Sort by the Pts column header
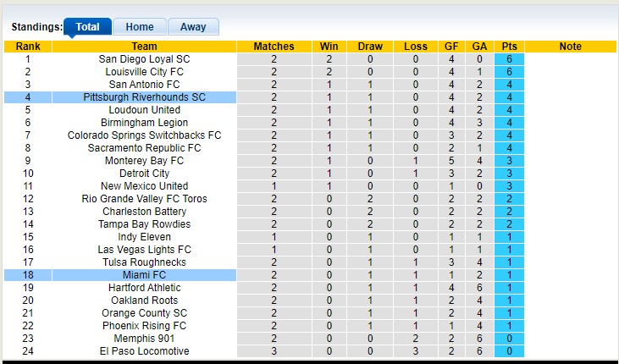The height and width of the screenshot is (364, 619). pos(509,47)
